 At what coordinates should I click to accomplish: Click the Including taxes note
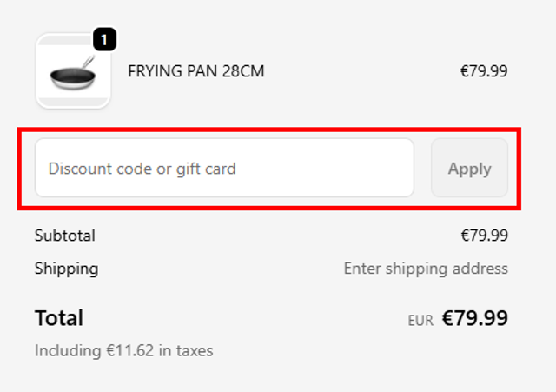point(123,351)
